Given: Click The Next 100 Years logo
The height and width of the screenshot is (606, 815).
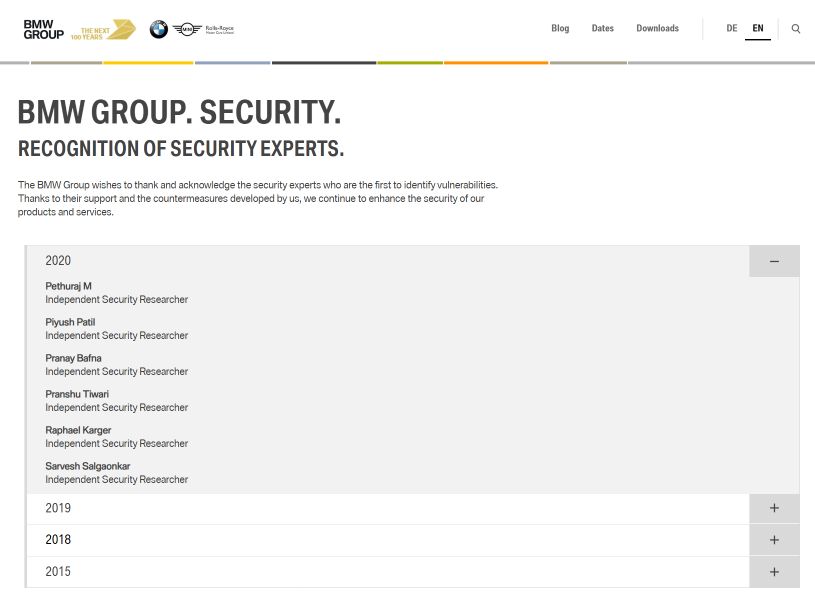Looking at the screenshot, I should click(103, 30).
